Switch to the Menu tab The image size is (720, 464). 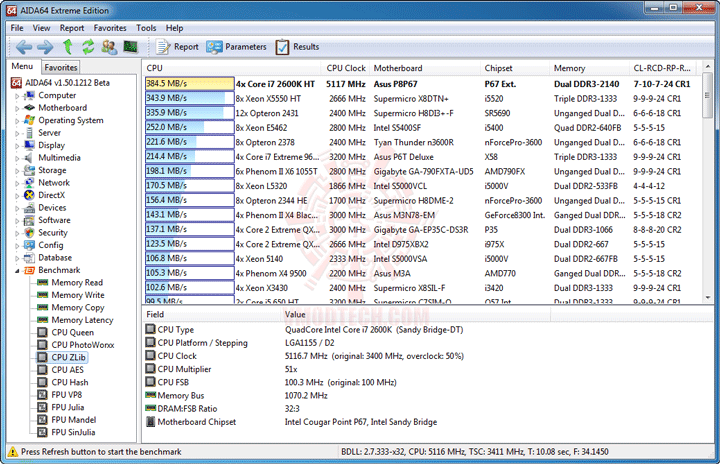22,67
